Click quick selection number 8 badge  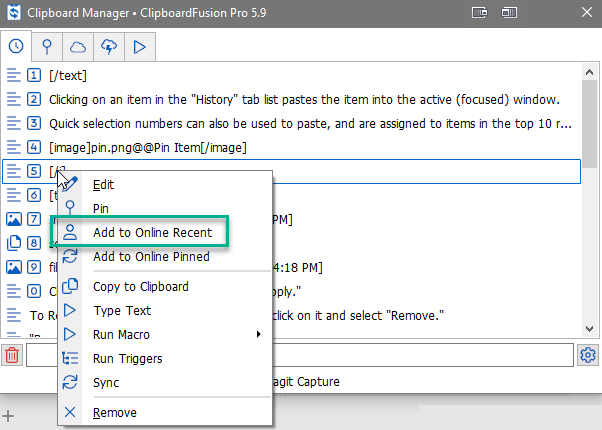point(34,243)
